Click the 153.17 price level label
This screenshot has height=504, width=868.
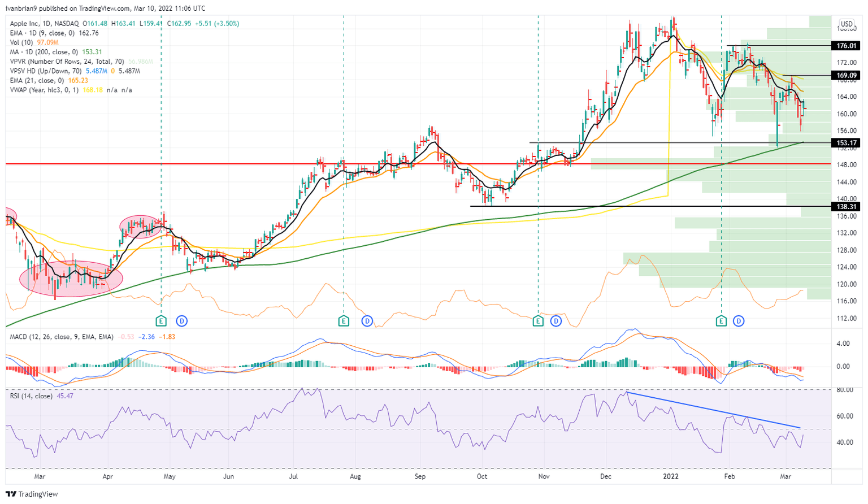point(847,143)
